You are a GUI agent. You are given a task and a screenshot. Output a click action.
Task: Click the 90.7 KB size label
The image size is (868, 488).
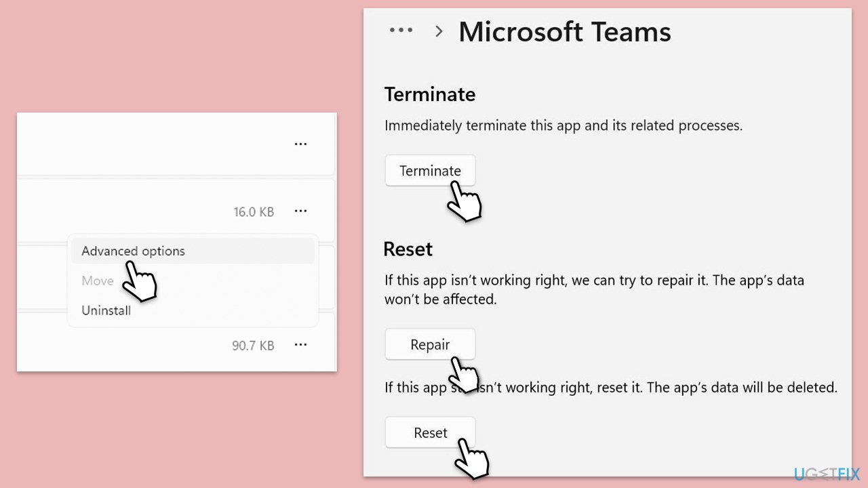tap(253, 345)
